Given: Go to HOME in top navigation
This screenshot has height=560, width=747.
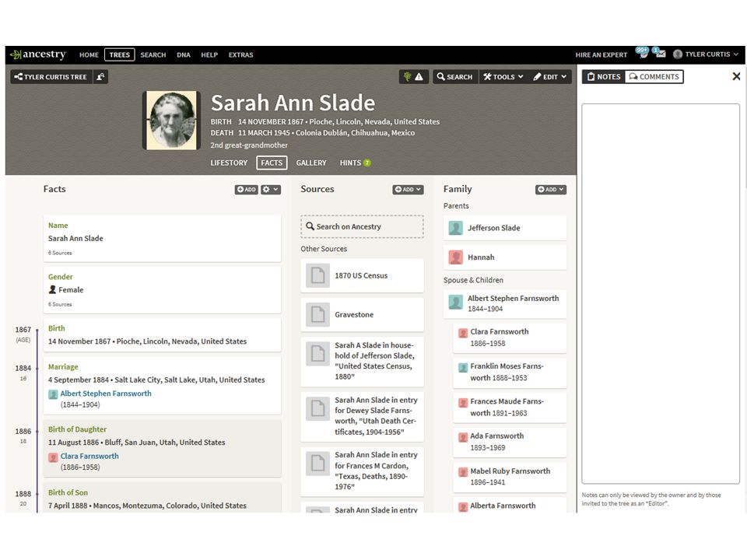Looking at the screenshot, I should (x=89, y=54).
